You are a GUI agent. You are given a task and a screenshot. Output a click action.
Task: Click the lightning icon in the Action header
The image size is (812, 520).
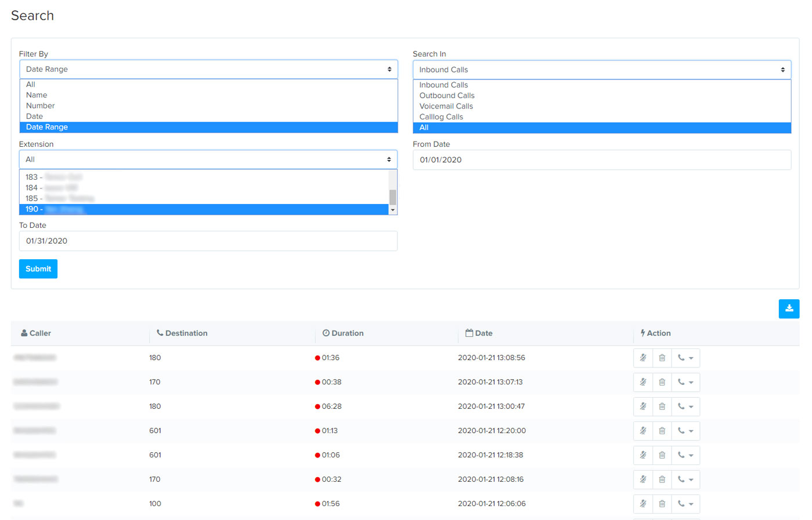coord(644,333)
